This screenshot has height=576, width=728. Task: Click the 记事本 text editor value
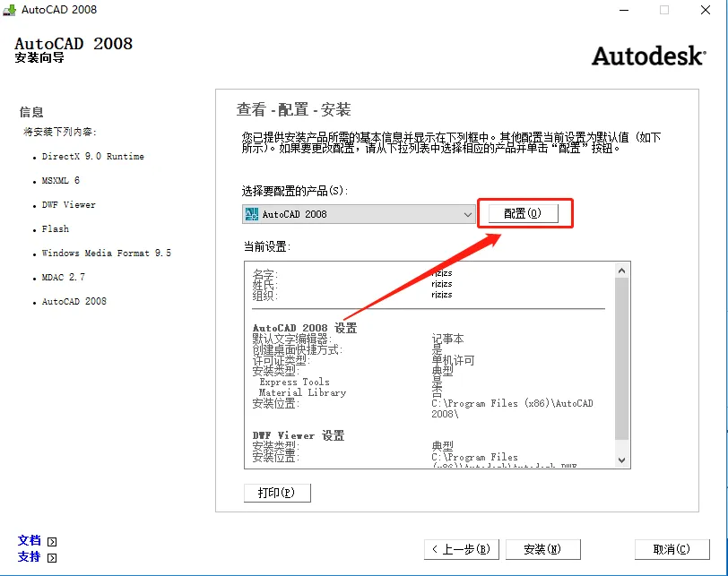point(447,339)
